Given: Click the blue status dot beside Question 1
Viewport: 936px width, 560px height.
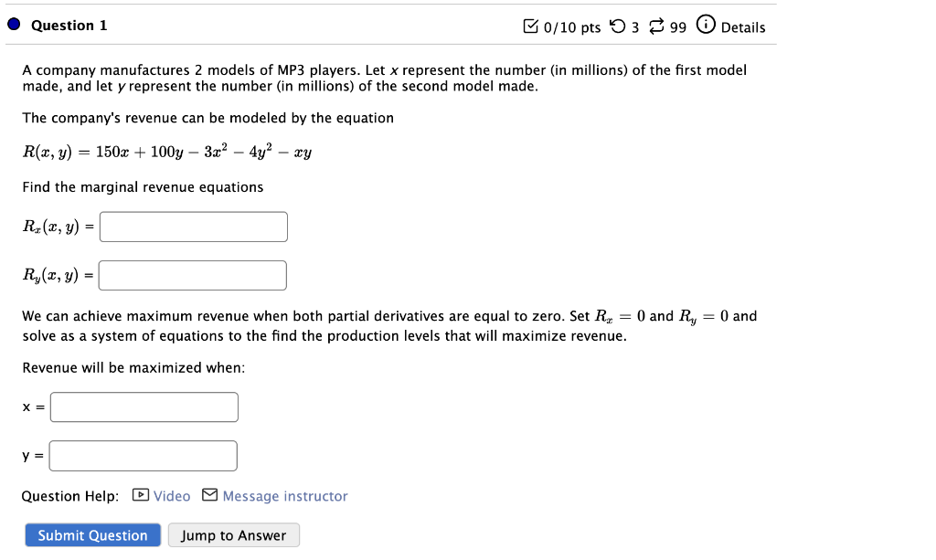Looking at the screenshot, I should (13, 25).
